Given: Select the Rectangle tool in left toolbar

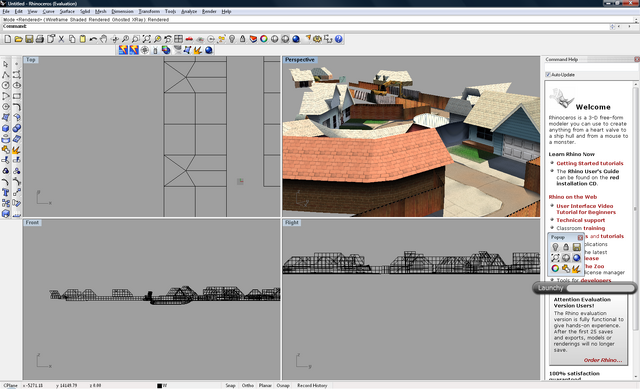Looking at the screenshot, I should point(17,96).
